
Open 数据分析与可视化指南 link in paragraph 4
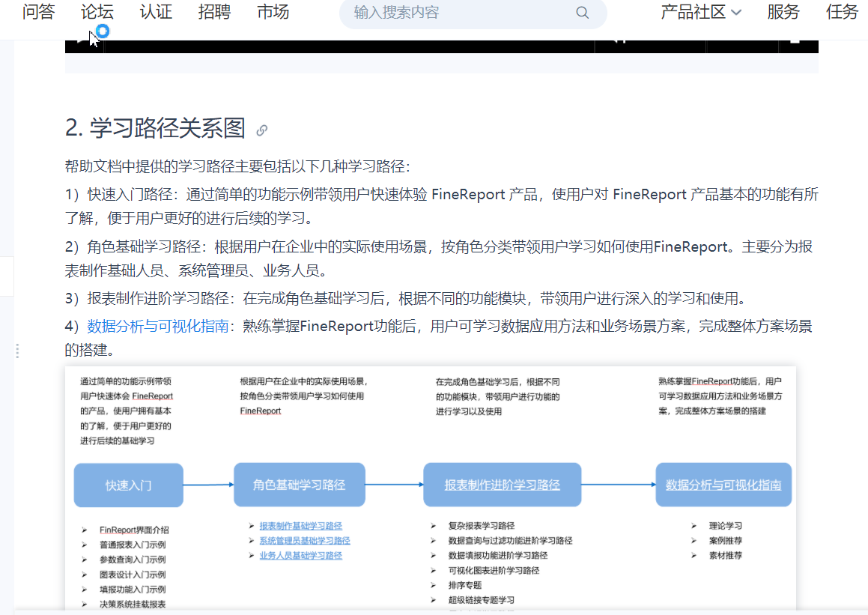click(158, 326)
